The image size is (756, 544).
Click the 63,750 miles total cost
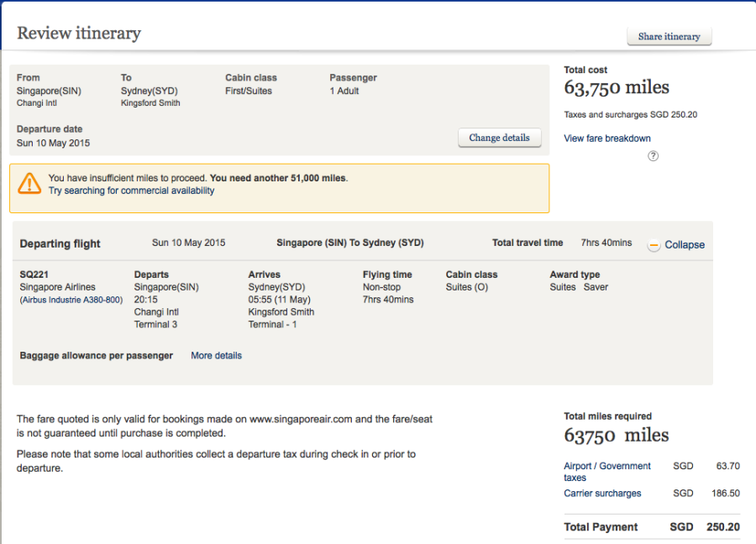click(617, 88)
